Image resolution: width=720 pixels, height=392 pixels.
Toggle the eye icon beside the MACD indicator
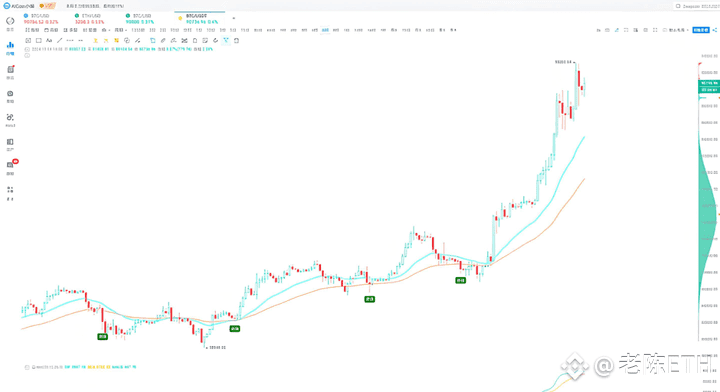tap(27, 367)
